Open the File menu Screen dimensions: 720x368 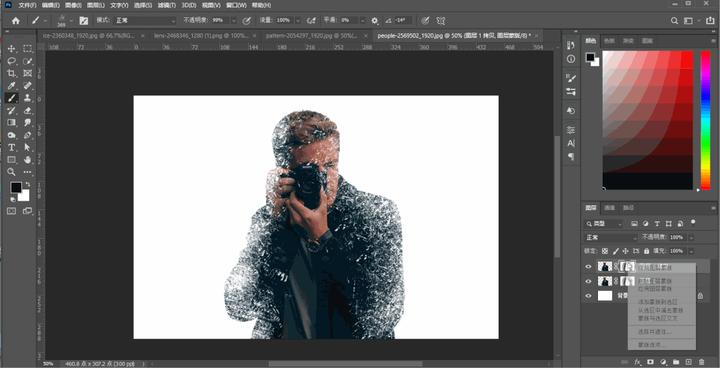click(28, 5)
